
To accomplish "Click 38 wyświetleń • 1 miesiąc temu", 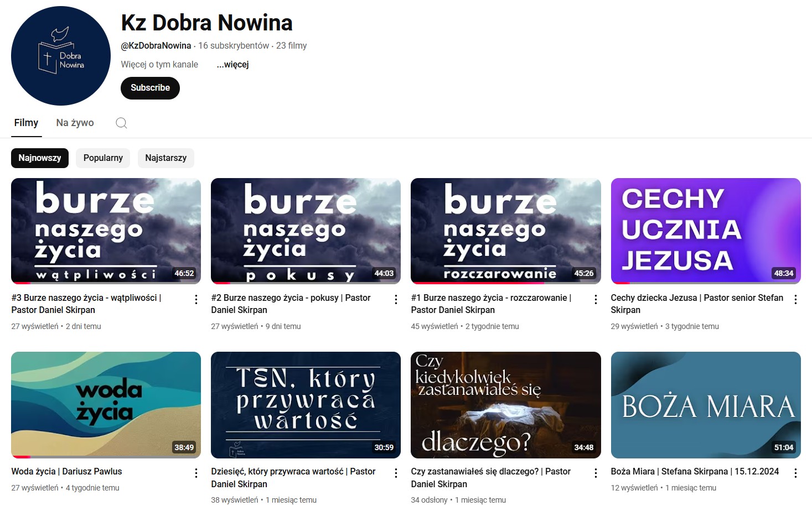I will [x=264, y=500].
